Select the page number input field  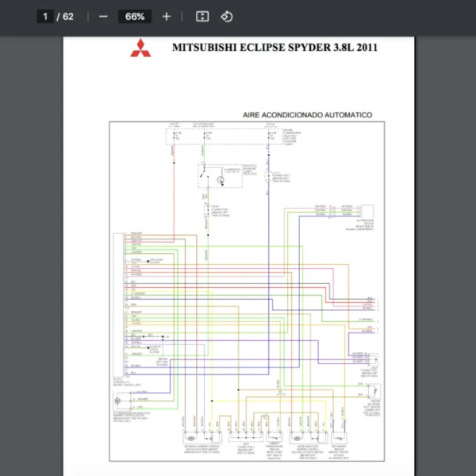coord(45,17)
